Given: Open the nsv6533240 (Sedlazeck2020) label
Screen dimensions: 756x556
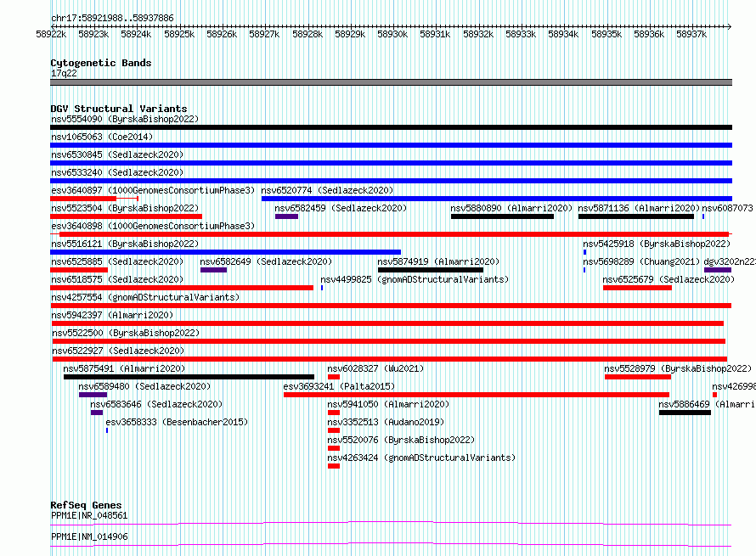Looking at the screenshot, I should (x=117, y=172).
